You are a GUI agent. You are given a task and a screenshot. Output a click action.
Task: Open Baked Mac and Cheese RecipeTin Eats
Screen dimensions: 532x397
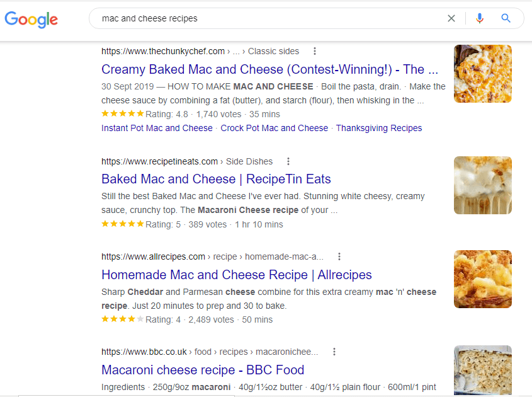point(216,179)
